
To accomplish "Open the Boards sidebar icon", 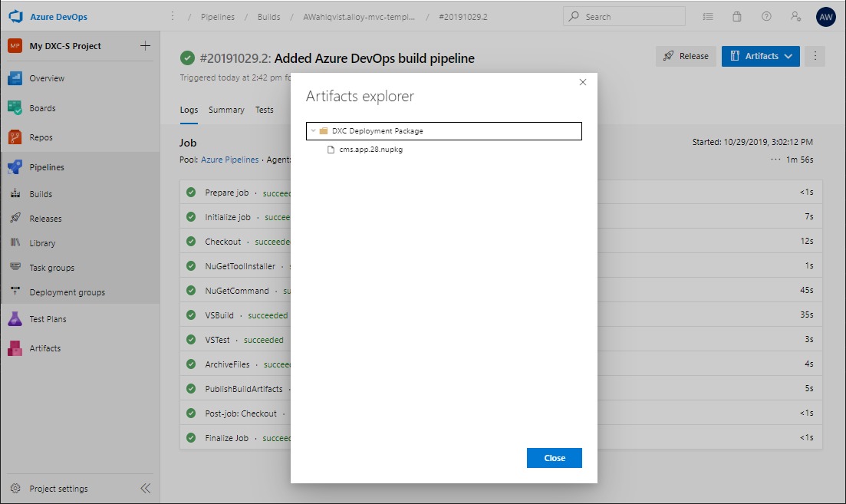I will click(15, 108).
